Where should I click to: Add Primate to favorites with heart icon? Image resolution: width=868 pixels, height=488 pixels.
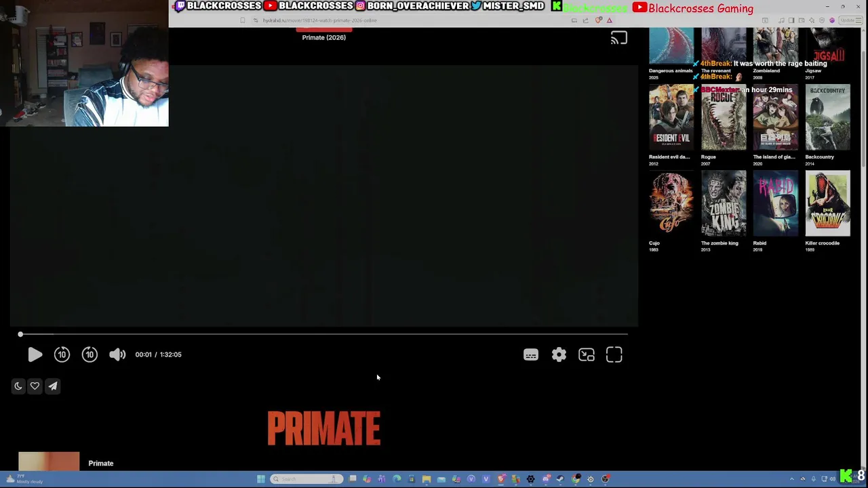click(35, 386)
